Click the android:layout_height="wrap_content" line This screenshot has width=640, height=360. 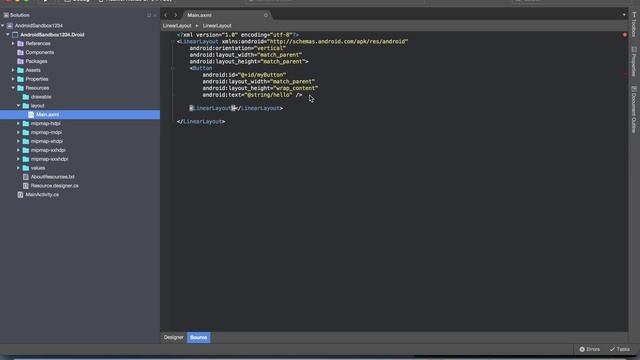tap(260, 88)
